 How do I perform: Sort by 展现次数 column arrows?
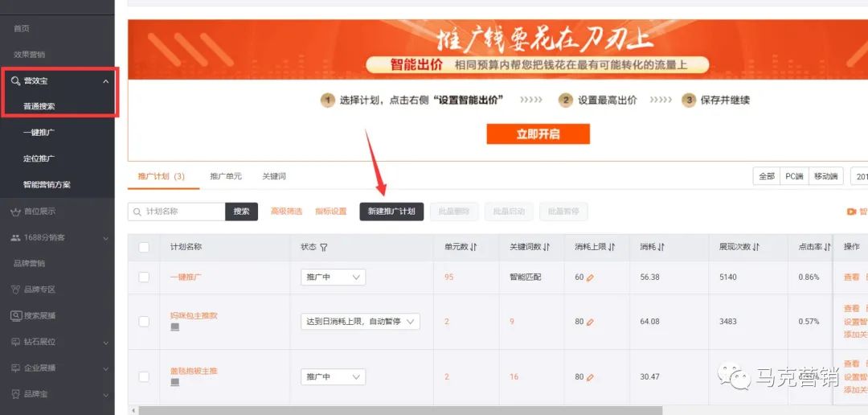[757, 247]
